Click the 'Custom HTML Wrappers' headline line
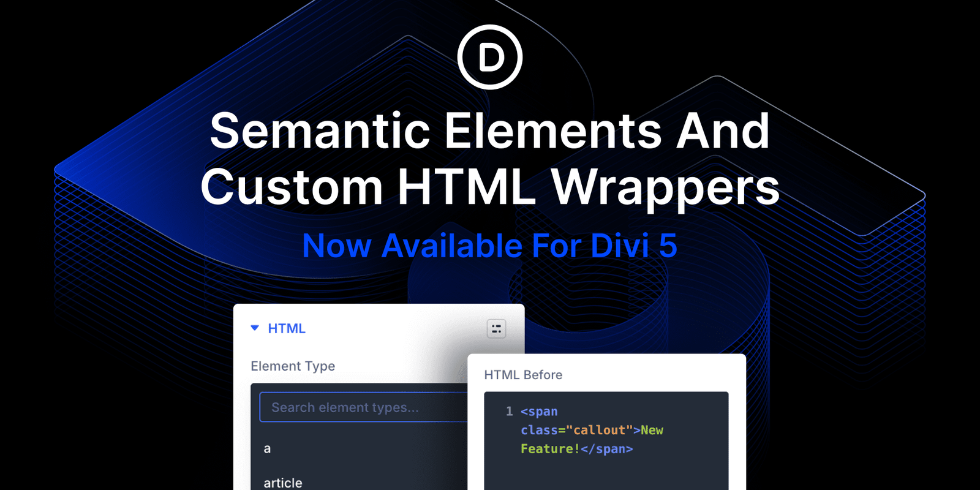 coord(490,187)
